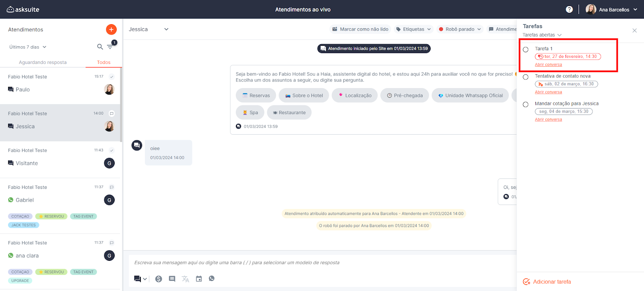Click the G avatar on Gabriel row
This screenshot has width=644, height=291.
109,200
